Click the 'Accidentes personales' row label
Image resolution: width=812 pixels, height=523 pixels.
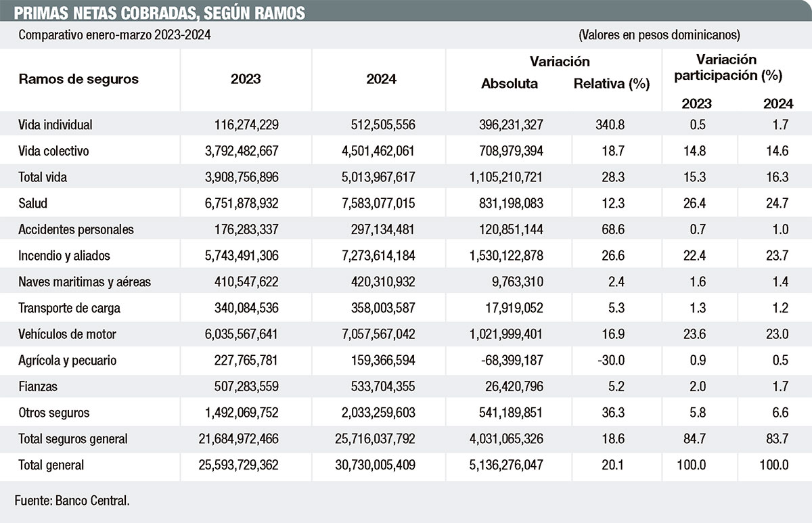coord(76,229)
